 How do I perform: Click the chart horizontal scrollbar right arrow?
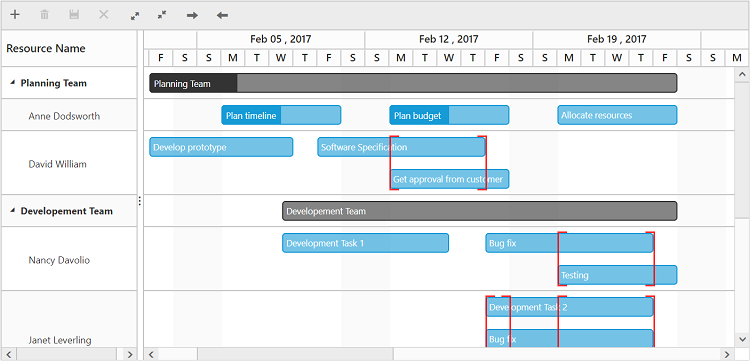728,354
